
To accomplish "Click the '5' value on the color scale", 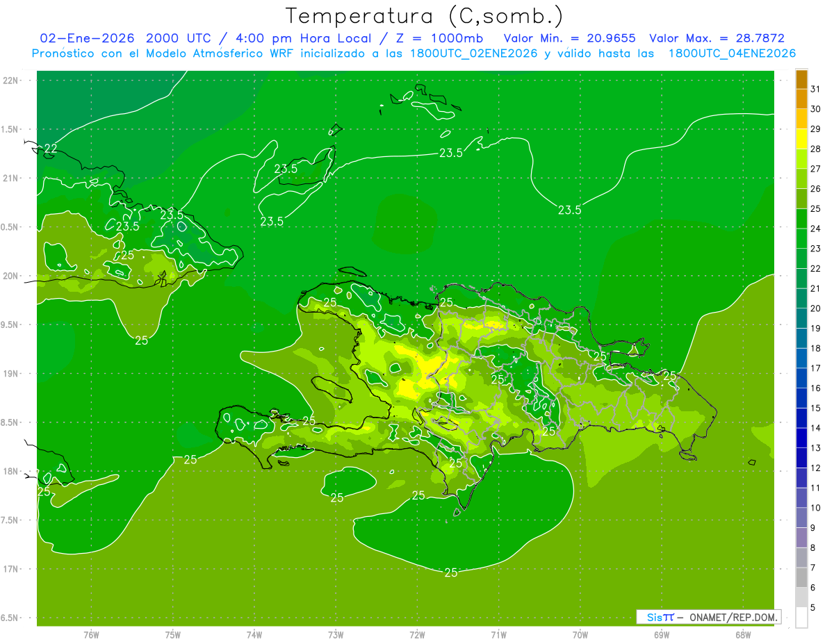I will [x=814, y=607].
